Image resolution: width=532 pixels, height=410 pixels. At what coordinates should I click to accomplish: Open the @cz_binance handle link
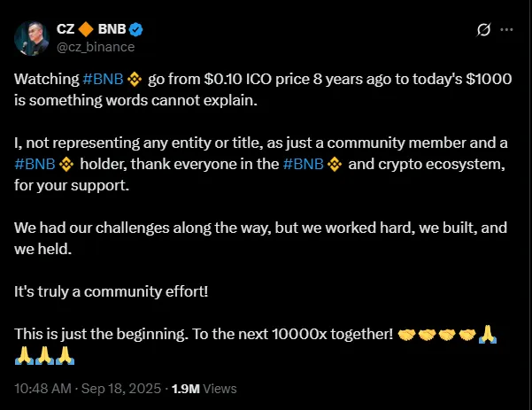click(x=92, y=46)
